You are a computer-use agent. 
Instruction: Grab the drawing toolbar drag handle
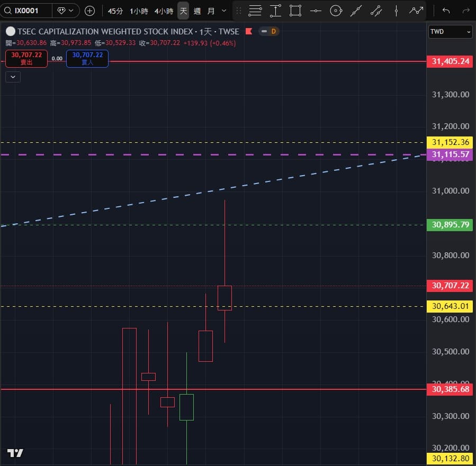(239, 11)
